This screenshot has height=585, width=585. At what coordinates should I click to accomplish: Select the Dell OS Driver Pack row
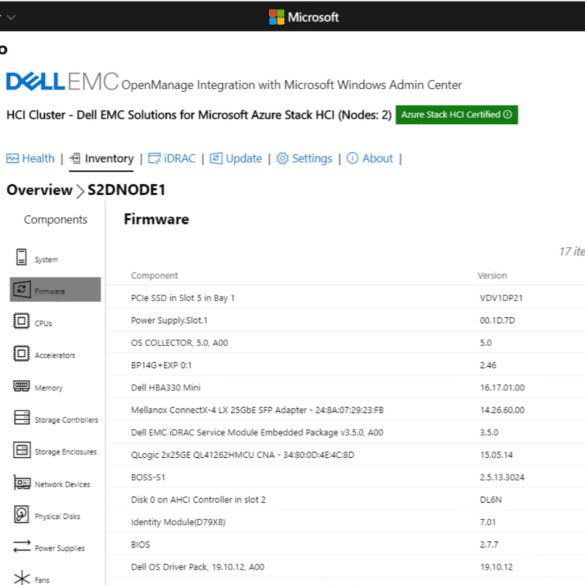(345, 566)
